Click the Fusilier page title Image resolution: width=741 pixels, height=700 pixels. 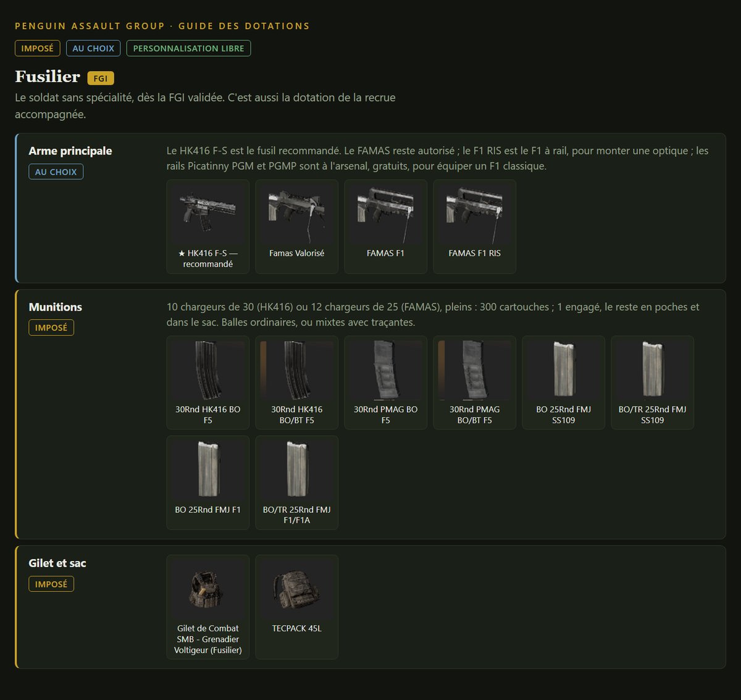(x=48, y=77)
